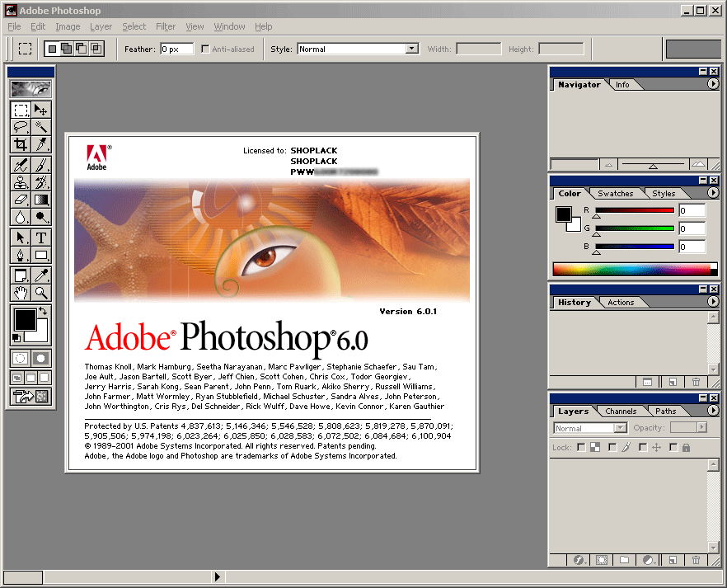
Task: Switch to the Info tab
Action: click(622, 85)
